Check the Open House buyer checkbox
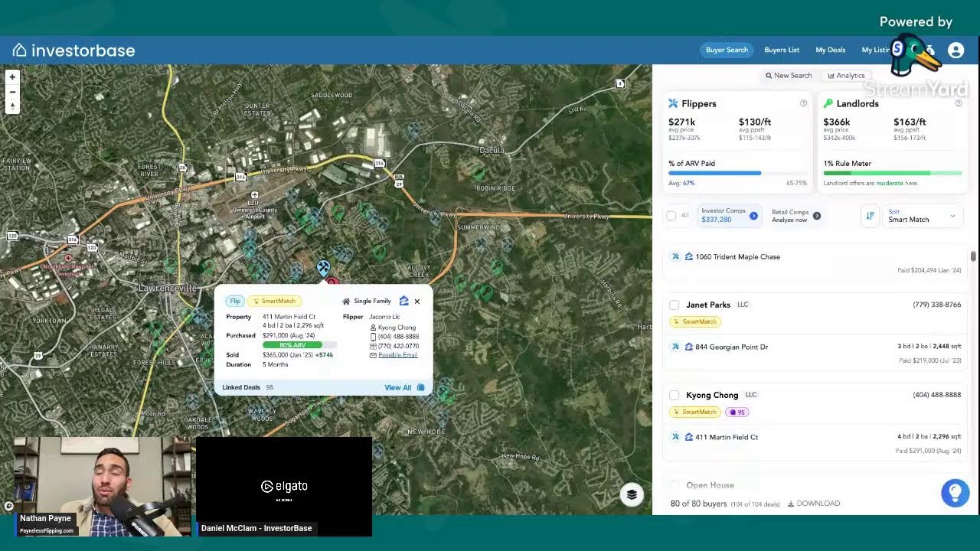Screen dimensions: 980x551 click(x=674, y=485)
